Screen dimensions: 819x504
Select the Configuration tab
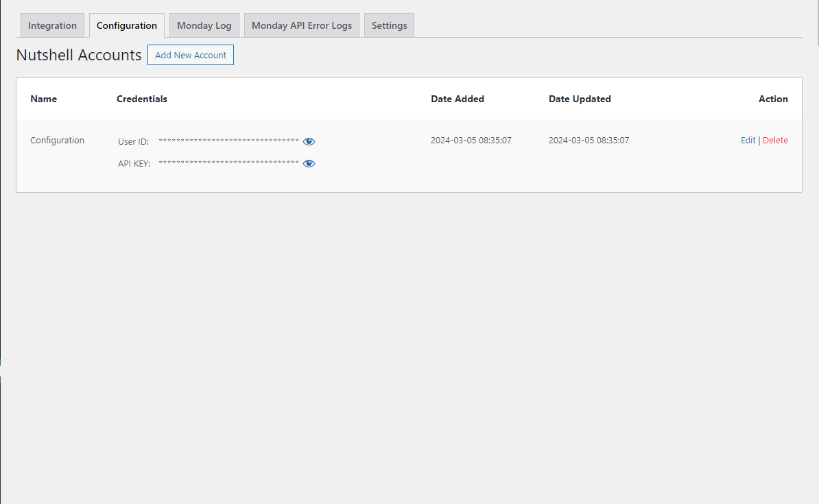pos(127,25)
